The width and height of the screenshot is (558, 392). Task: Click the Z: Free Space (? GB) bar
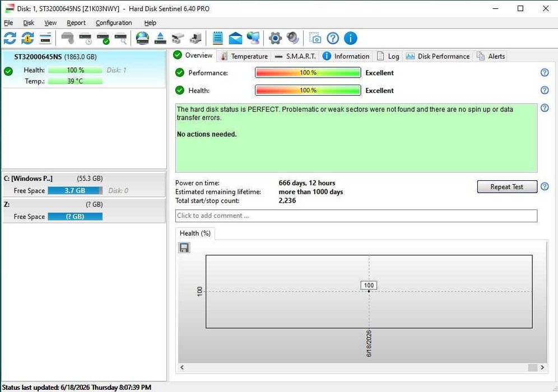(x=75, y=217)
